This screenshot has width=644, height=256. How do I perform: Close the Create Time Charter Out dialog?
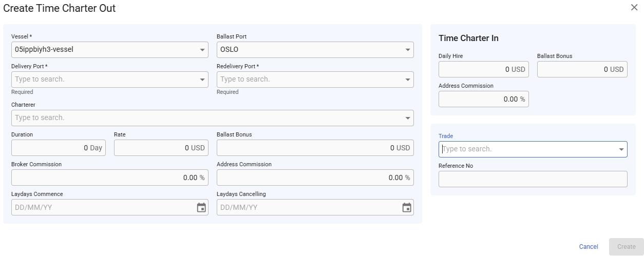634,8
